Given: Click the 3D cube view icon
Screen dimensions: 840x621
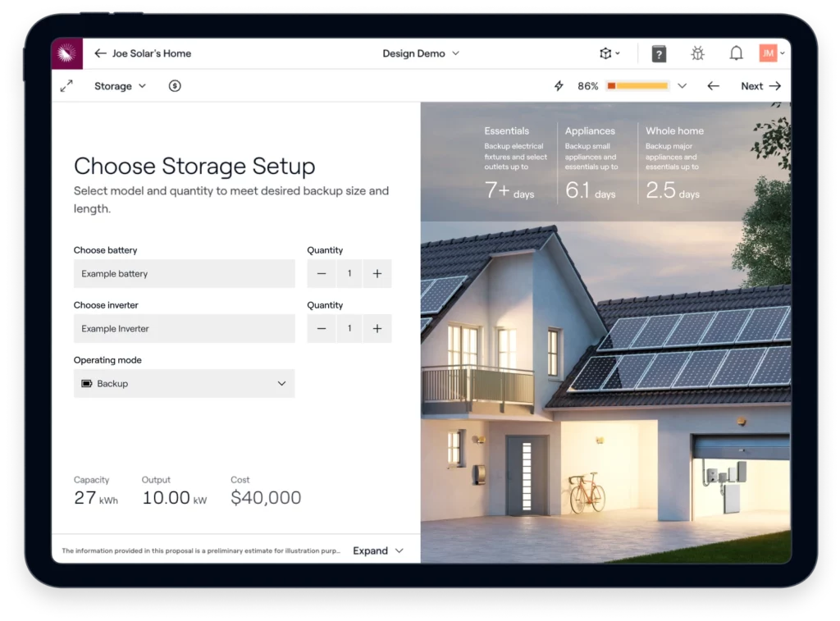Looking at the screenshot, I should (605, 53).
